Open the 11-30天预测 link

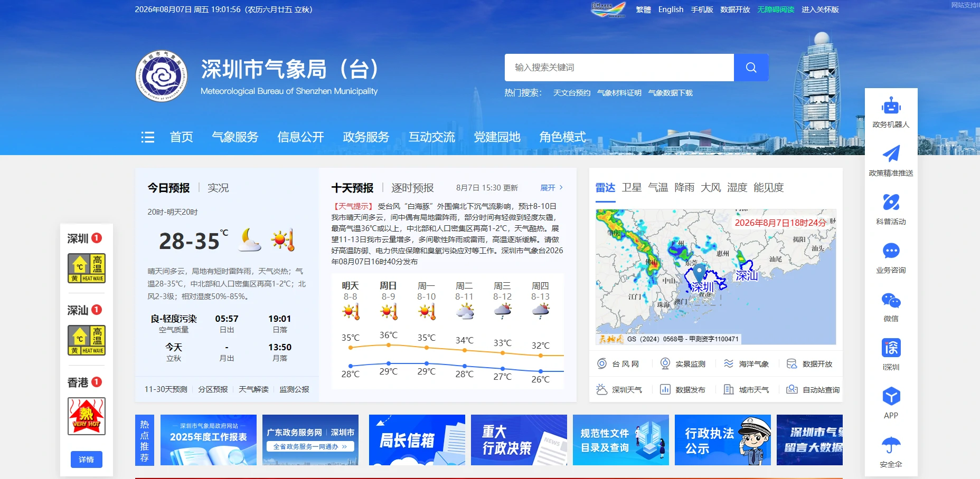coord(166,389)
